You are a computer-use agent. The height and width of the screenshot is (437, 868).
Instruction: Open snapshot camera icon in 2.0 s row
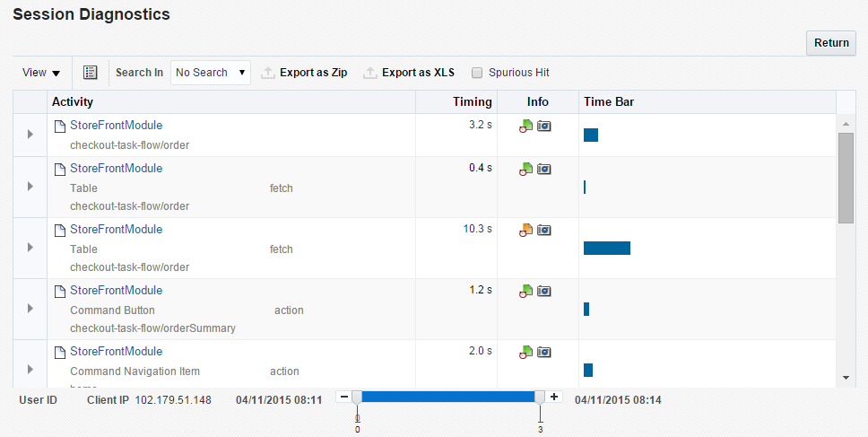[x=544, y=353]
